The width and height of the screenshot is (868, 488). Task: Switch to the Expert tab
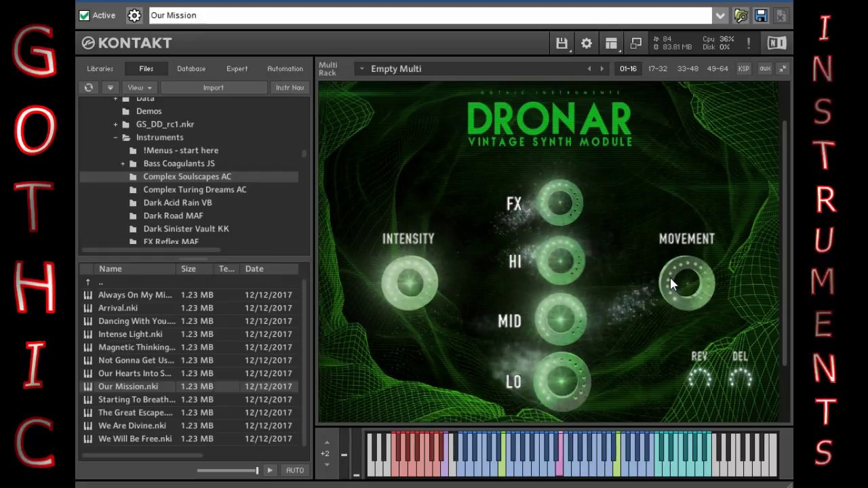pyautogui.click(x=237, y=68)
